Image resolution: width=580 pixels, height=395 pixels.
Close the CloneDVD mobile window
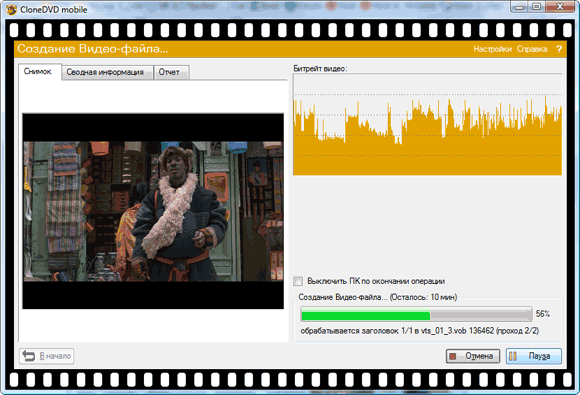coord(560,7)
